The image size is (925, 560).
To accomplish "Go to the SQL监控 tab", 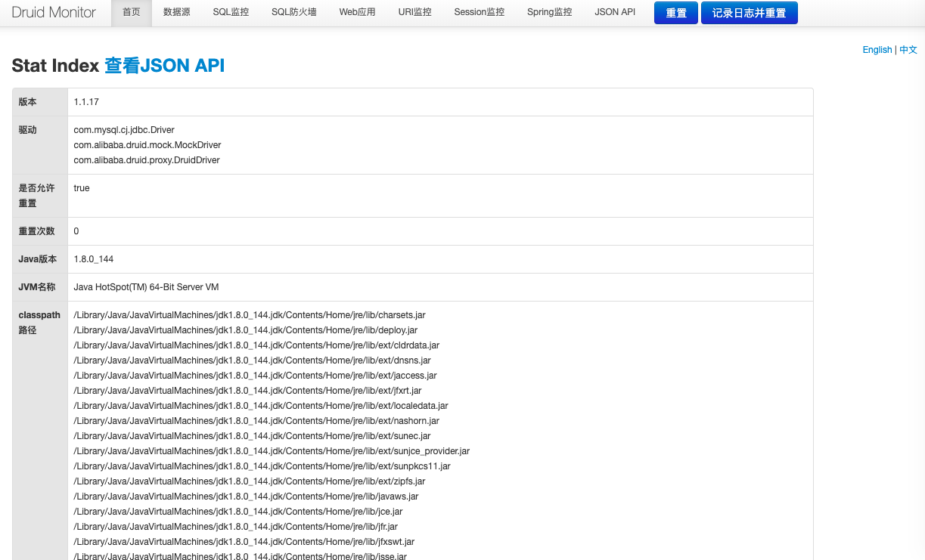I will pyautogui.click(x=231, y=13).
